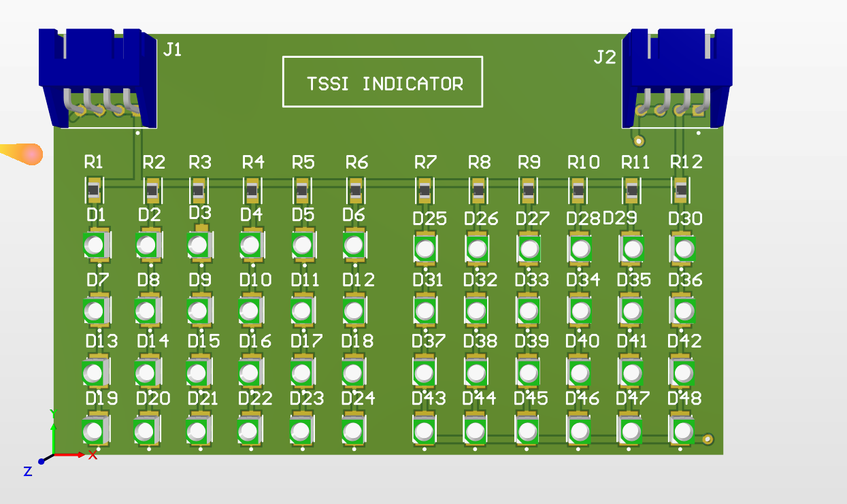Screen dimensions: 847x504
Task: Select LED D16 on the board
Action: [x=250, y=372]
